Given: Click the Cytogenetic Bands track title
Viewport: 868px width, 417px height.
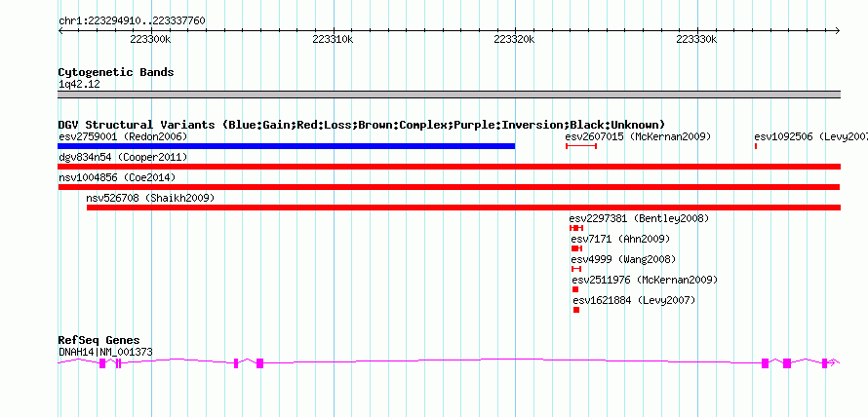Looking at the screenshot, I should pyautogui.click(x=116, y=72).
